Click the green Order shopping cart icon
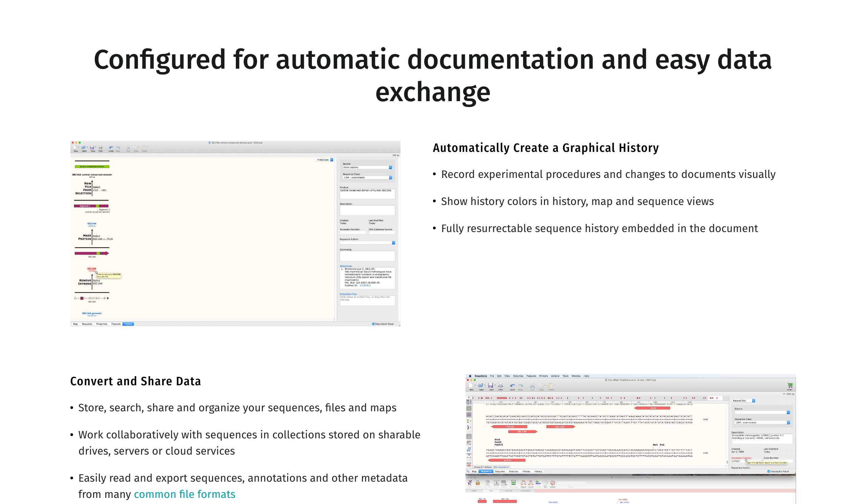Screen dimensions: 866x504 [x=790, y=386]
